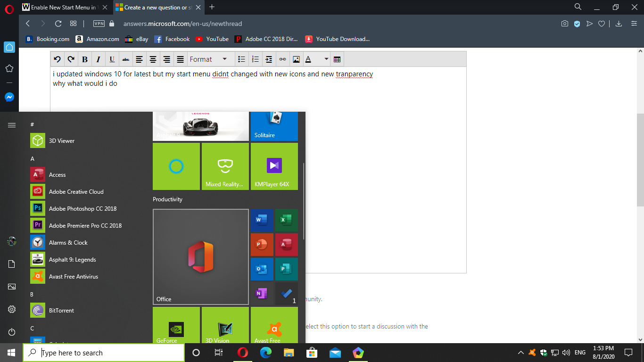Insert a bulleted list
The height and width of the screenshot is (362, 644).
[241, 59]
